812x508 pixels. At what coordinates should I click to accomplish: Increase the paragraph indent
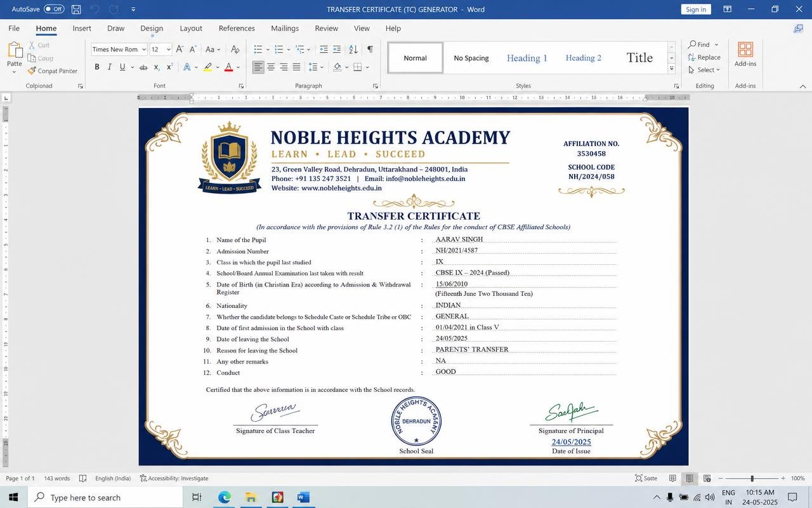[x=337, y=50]
